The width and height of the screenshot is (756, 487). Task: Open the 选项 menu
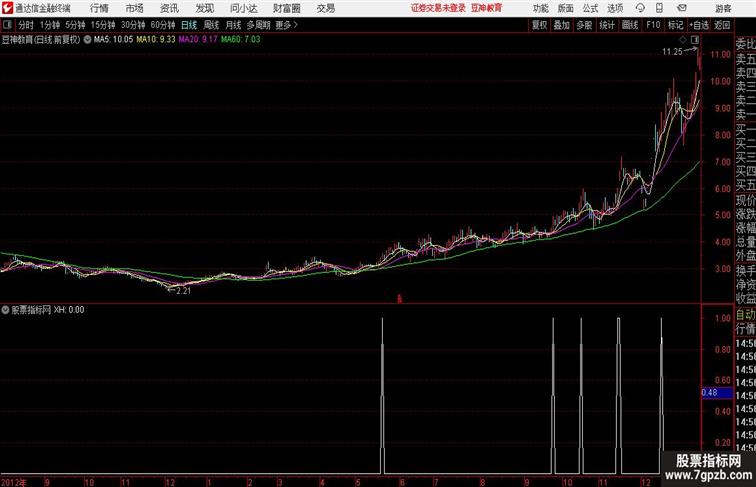click(x=615, y=8)
